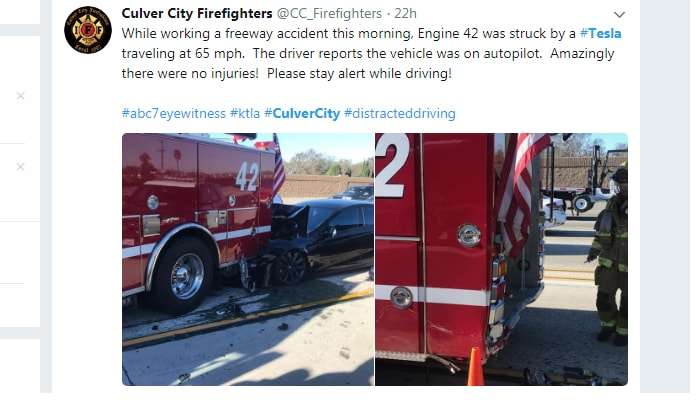Click the firefighter in the right photo
This screenshot has height=412, width=696.
pos(609,254)
